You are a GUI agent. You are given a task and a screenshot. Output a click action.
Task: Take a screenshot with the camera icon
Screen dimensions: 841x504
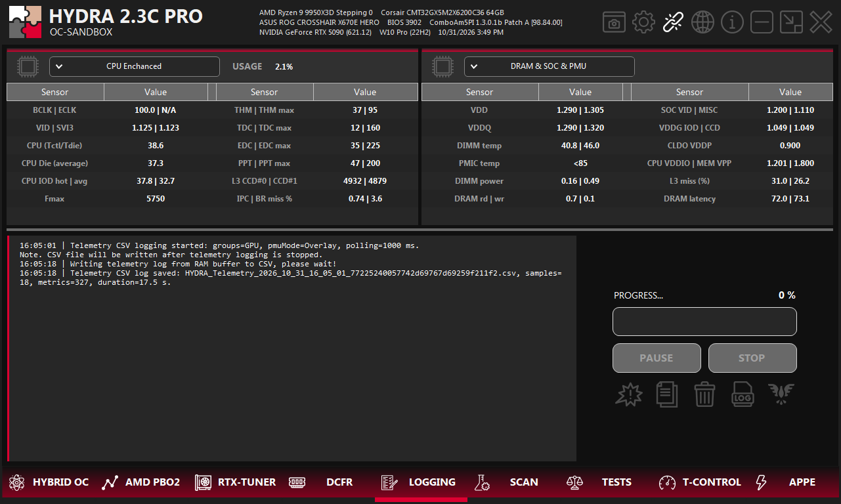(x=614, y=22)
